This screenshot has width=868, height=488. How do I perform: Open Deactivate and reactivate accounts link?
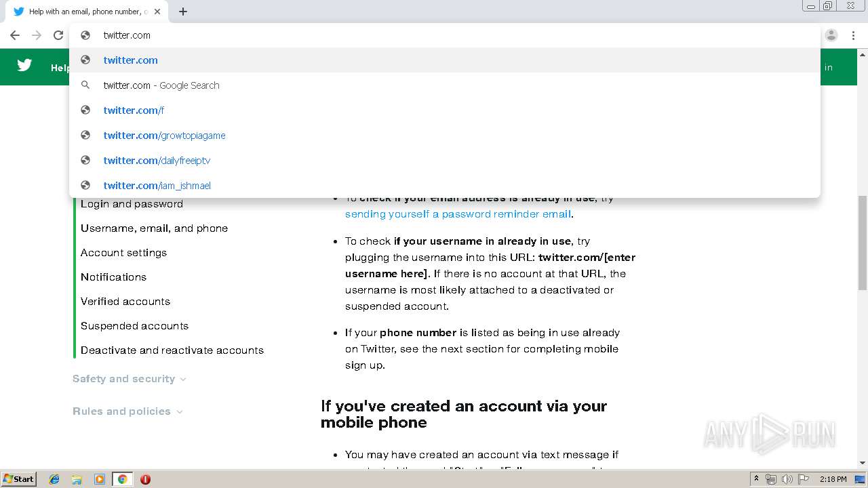tap(172, 350)
